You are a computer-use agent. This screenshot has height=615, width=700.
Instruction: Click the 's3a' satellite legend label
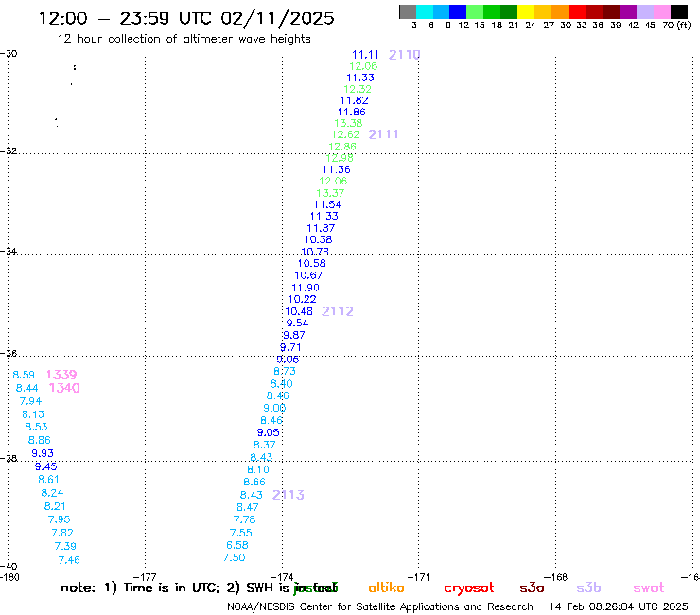tap(532, 588)
